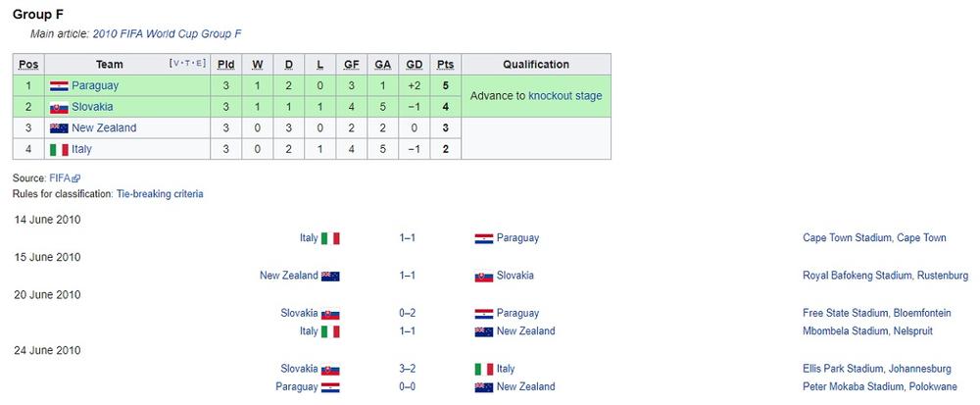Image resolution: width=980 pixels, height=405 pixels.
Task: Open Ellis Park Stadium, Johannesburg link
Action: point(876,370)
